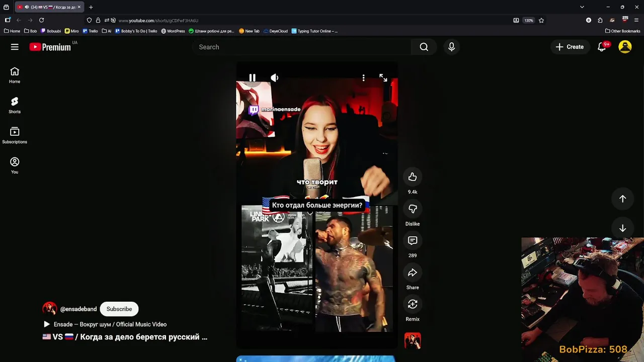This screenshot has width=644, height=362.
Task: Pause the playing Short
Action: coord(252,77)
